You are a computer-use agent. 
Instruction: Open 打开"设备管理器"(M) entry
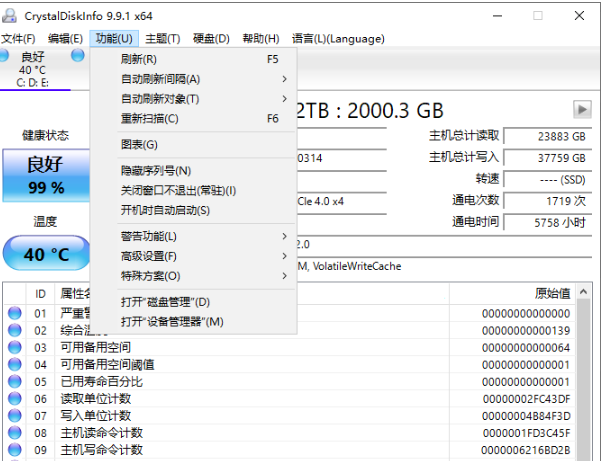pos(193,322)
